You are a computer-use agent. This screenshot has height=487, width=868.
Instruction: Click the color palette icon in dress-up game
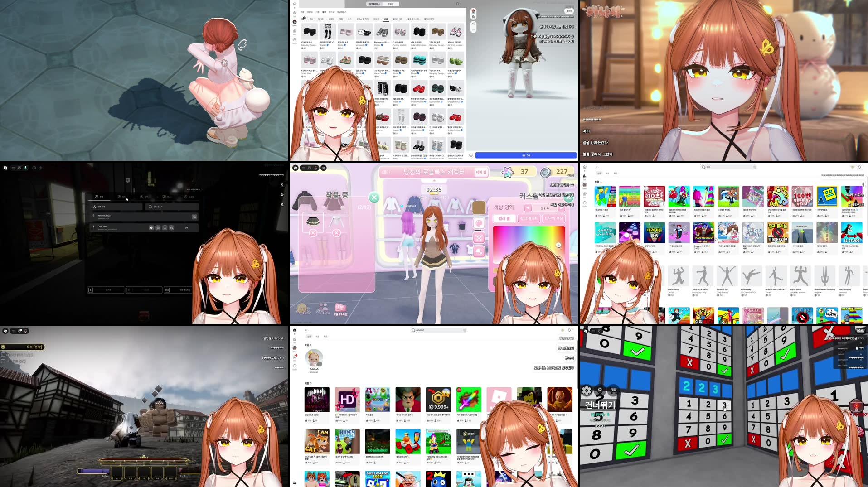click(479, 223)
